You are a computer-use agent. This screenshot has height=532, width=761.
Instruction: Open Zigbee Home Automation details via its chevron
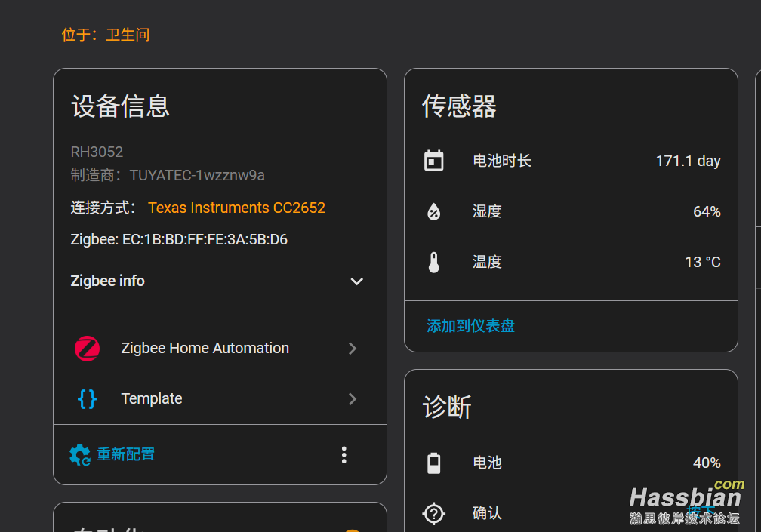coord(352,348)
